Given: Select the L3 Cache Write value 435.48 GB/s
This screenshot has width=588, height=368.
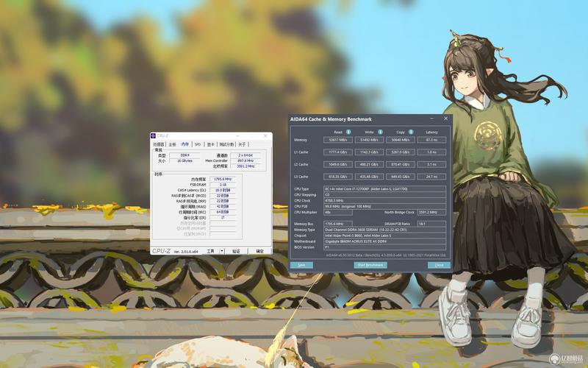Looking at the screenshot, I should point(370,177).
